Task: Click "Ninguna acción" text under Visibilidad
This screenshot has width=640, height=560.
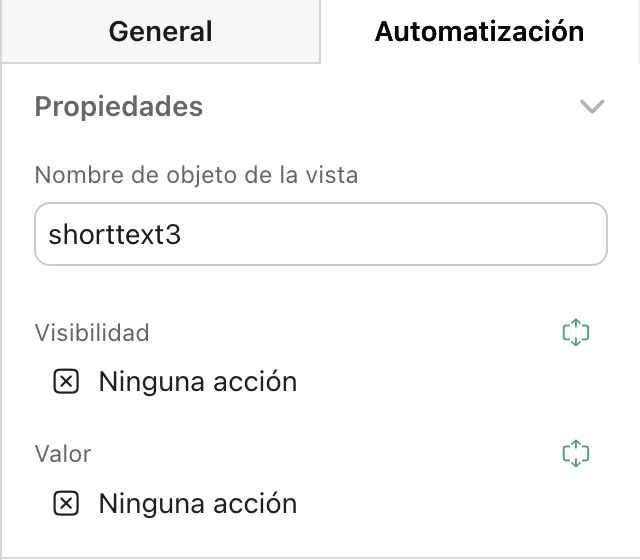Action: 197,381
